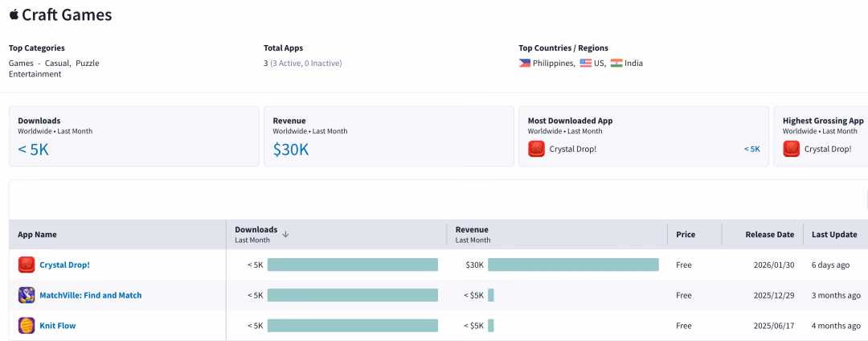
Task: Click the Philippines flag icon
Action: click(x=524, y=63)
